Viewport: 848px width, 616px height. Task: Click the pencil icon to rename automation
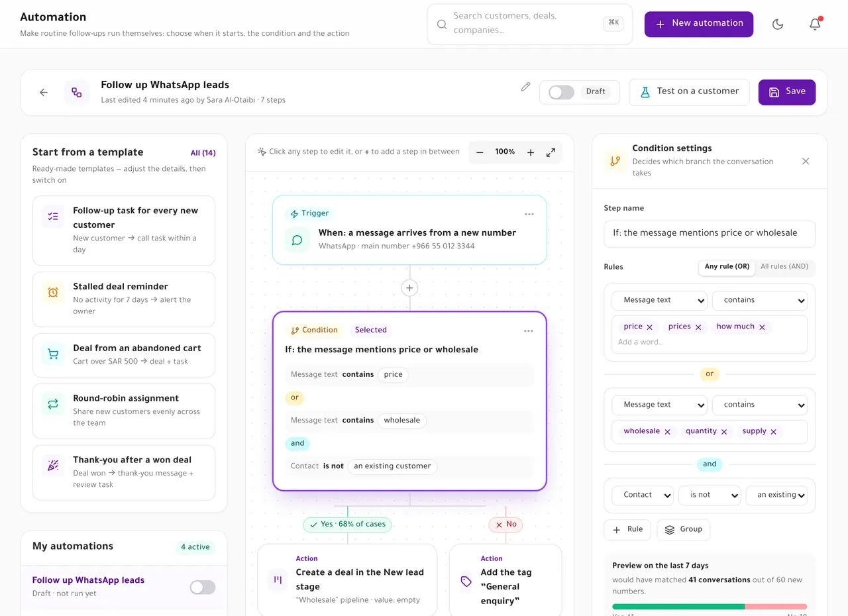tap(525, 87)
